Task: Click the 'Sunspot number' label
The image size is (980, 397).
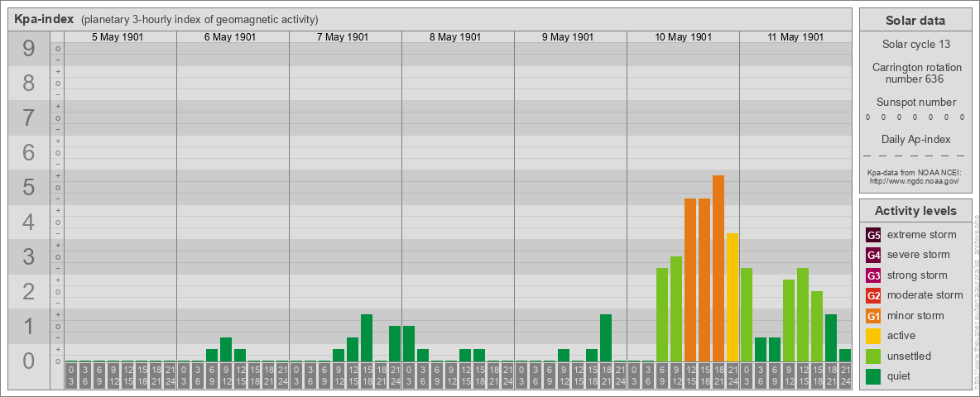Action: [915, 103]
